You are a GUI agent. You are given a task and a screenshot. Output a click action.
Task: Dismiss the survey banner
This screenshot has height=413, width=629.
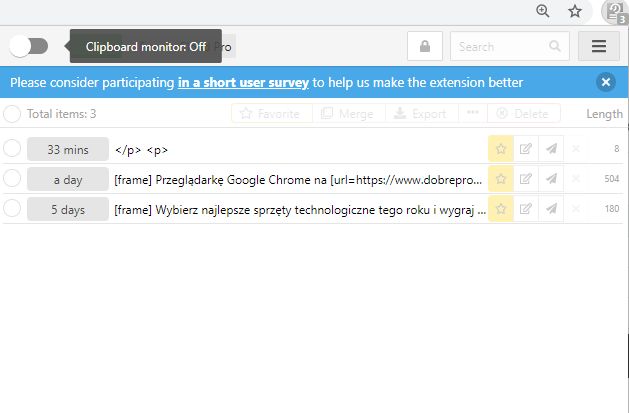(606, 82)
